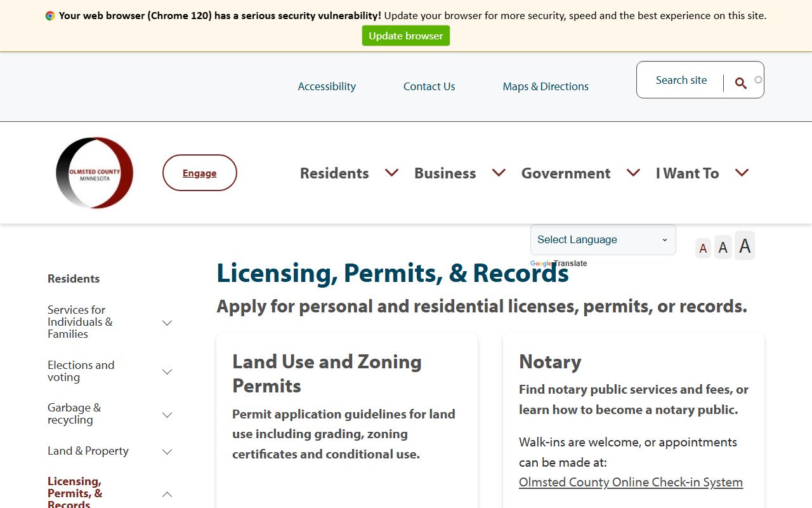Click the Google Translate attribution

pos(559,264)
